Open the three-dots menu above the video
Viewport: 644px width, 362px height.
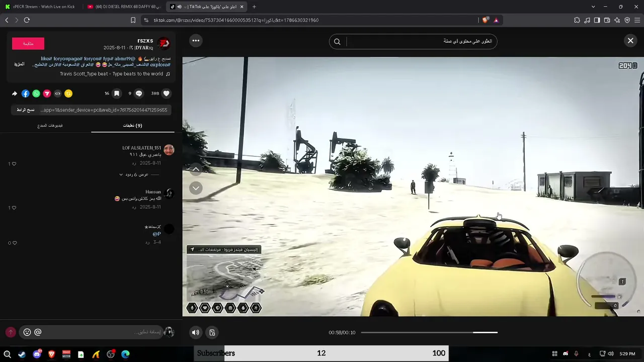click(x=196, y=41)
